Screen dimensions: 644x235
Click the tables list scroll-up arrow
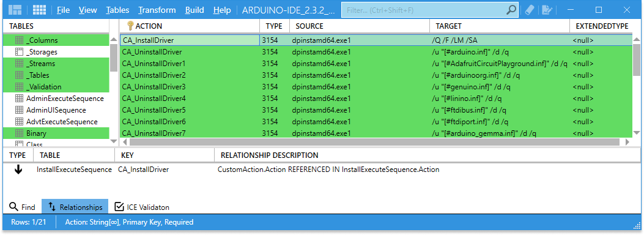tap(114, 40)
